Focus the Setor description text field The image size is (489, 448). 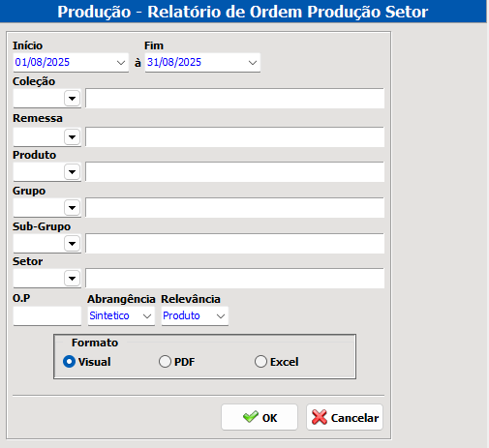(x=234, y=278)
